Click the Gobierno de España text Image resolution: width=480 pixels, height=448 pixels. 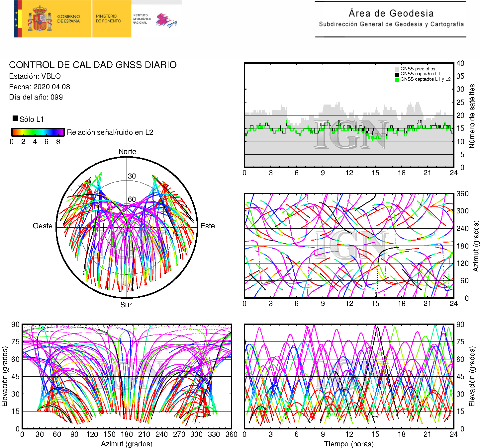(68, 19)
